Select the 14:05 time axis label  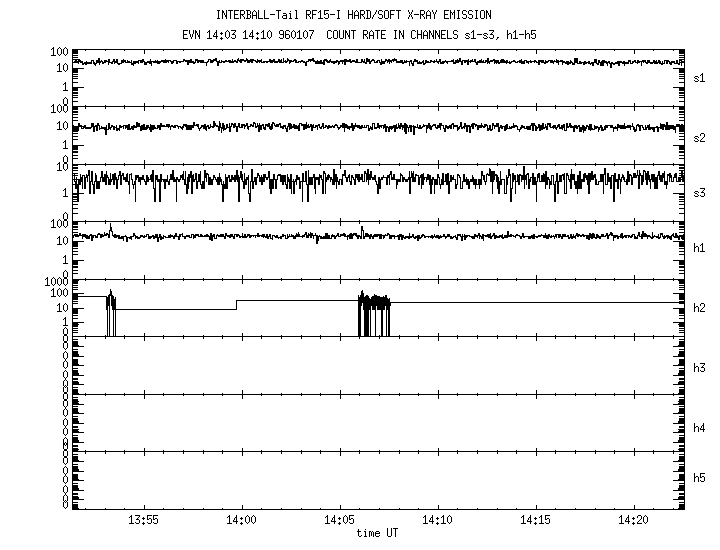pos(339,521)
